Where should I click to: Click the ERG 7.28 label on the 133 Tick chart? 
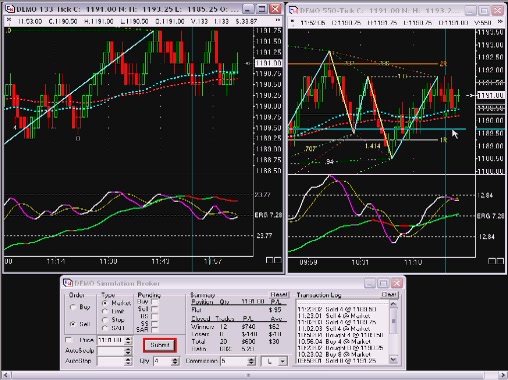(268, 215)
